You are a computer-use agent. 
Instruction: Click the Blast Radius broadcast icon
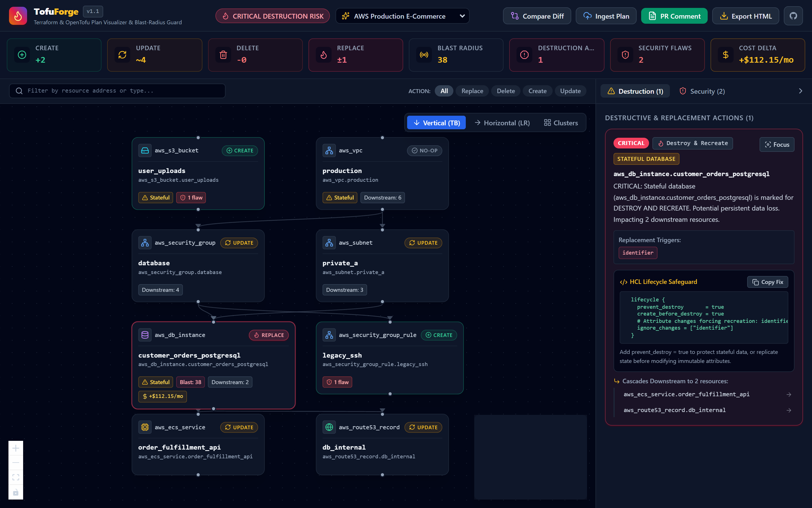424,55
